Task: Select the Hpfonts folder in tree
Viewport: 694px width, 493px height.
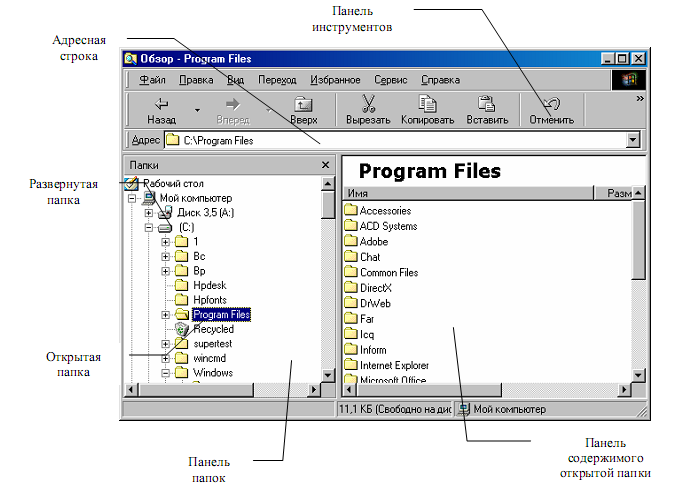Action: tap(210, 300)
